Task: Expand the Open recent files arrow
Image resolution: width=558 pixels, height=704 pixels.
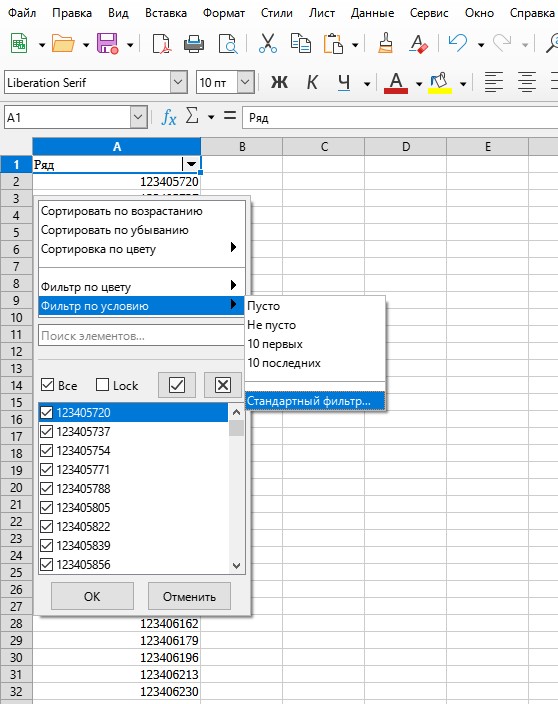Action: click(86, 45)
